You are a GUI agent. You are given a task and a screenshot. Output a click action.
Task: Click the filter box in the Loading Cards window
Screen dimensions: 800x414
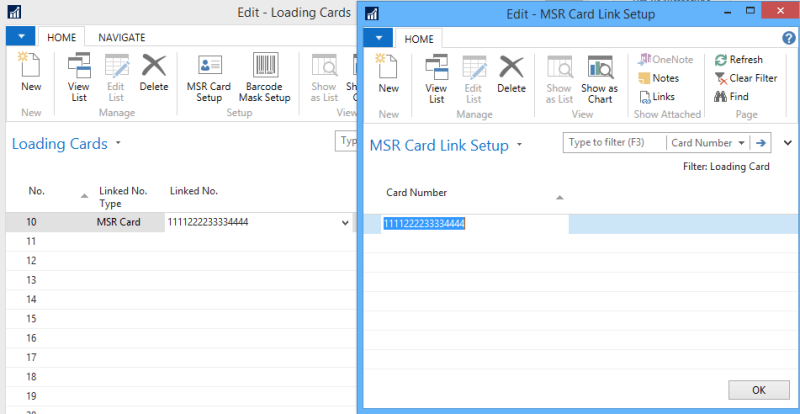click(x=346, y=141)
